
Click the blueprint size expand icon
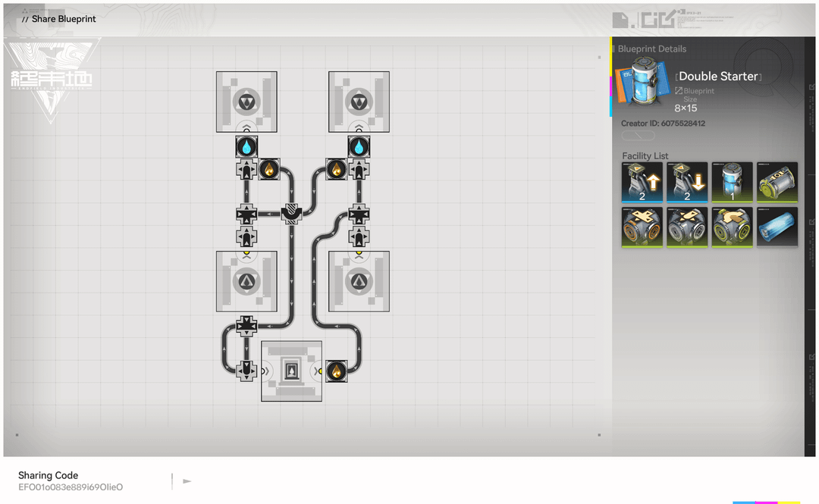[679, 91]
